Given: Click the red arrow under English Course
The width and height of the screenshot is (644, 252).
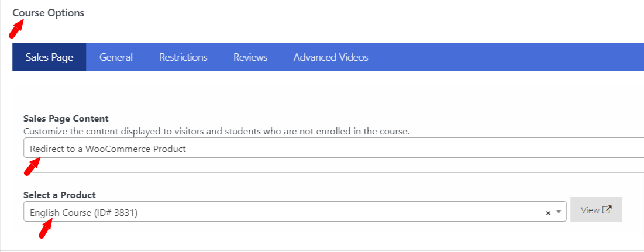Looking at the screenshot, I should [46, 229].
